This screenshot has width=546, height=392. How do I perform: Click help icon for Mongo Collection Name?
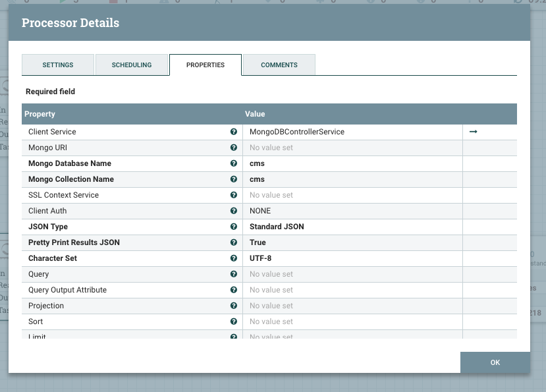pos(234,179)
